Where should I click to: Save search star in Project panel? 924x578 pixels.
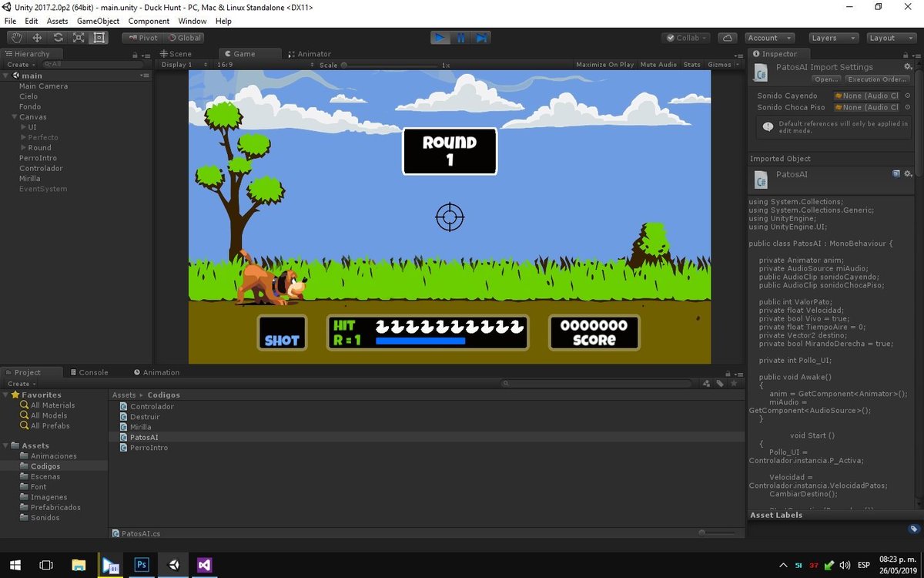[734, 383]
